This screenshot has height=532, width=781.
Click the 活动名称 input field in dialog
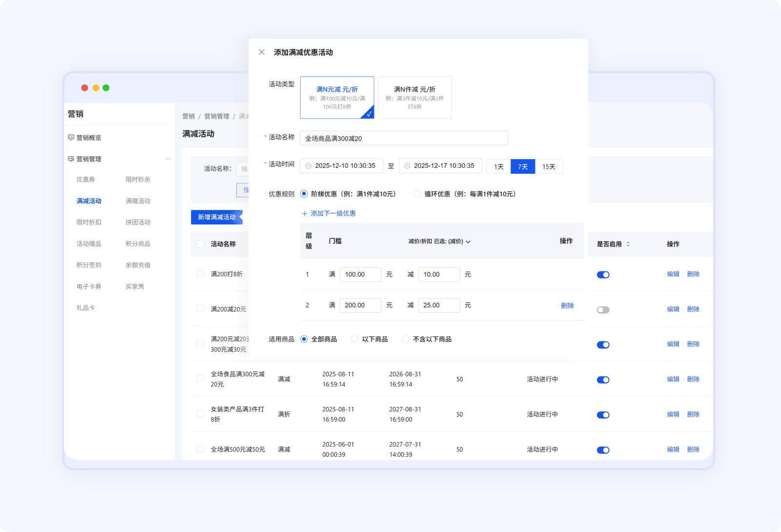(404, 138)
